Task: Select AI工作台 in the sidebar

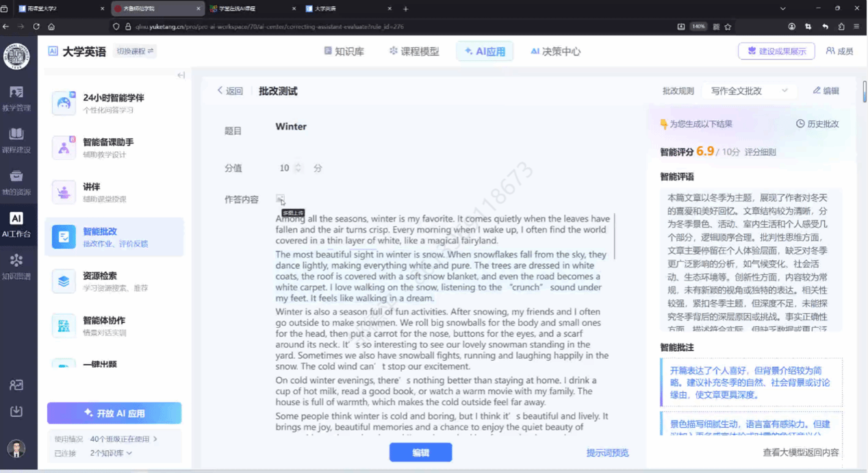Action: pos(16,225)
